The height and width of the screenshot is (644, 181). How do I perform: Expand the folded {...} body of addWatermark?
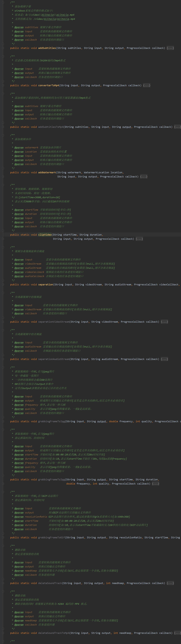tap(144, 177)
